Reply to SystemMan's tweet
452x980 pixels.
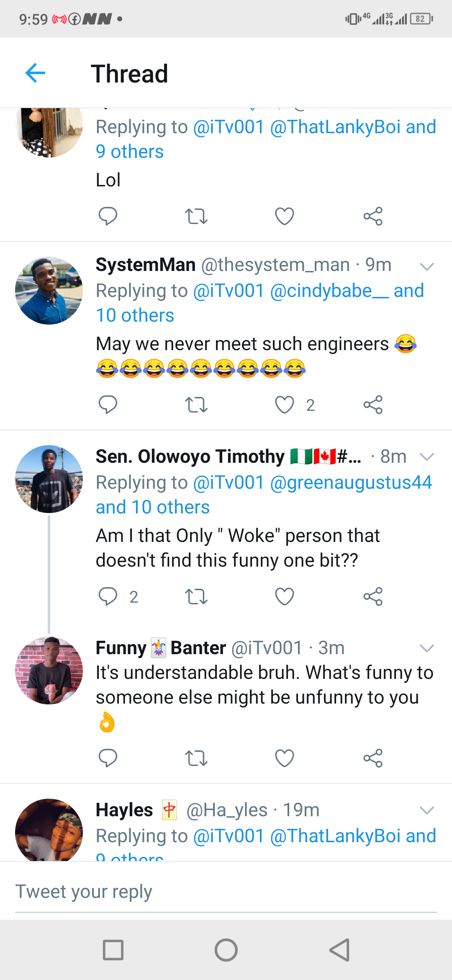[x=108, y=405]
